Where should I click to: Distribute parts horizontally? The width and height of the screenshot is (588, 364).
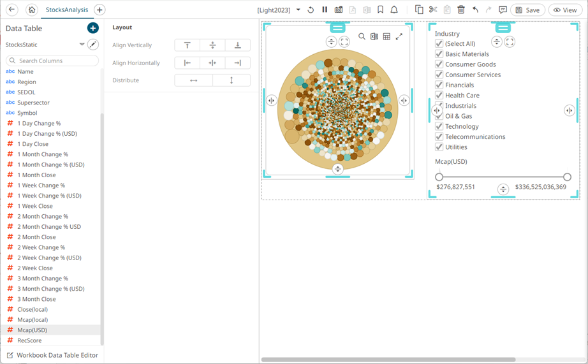pos(193,80)
